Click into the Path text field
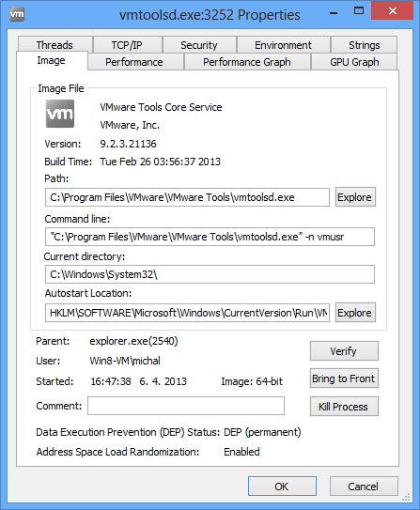420x510 pixels. 187,197
